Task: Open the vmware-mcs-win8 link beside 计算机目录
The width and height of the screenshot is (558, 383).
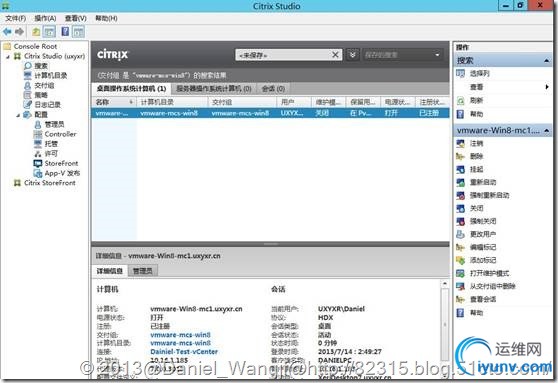Action: click(180, 343)
